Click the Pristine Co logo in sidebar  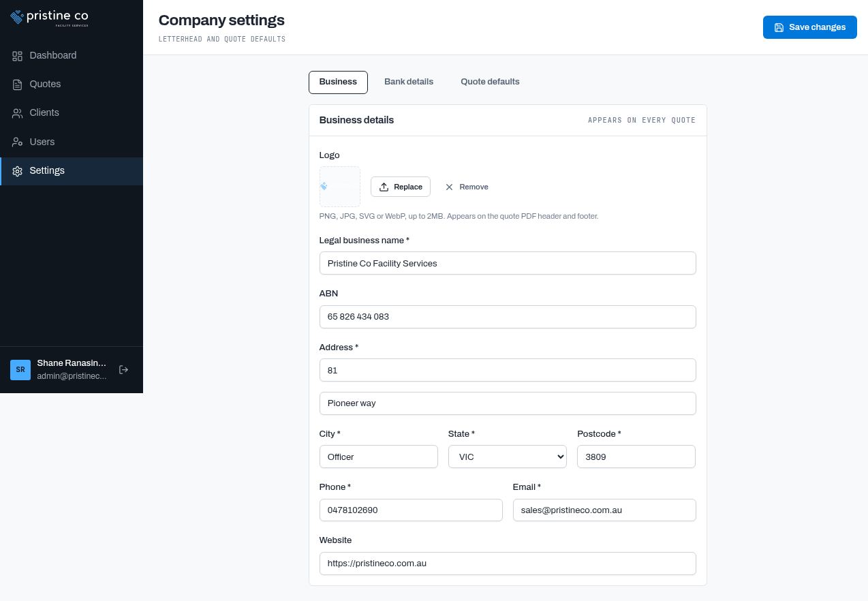(49, 17)
